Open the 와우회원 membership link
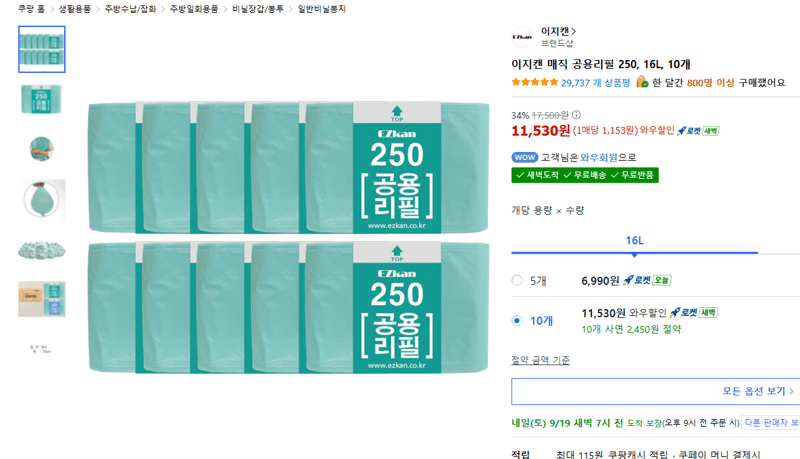Image resolution: width=800 pixels, height=459 pixels. [599, 157]
